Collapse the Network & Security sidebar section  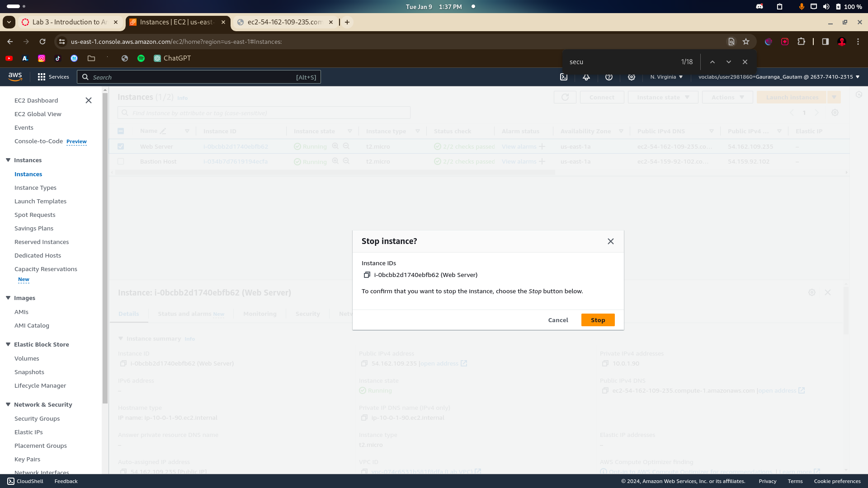[8, 404]
